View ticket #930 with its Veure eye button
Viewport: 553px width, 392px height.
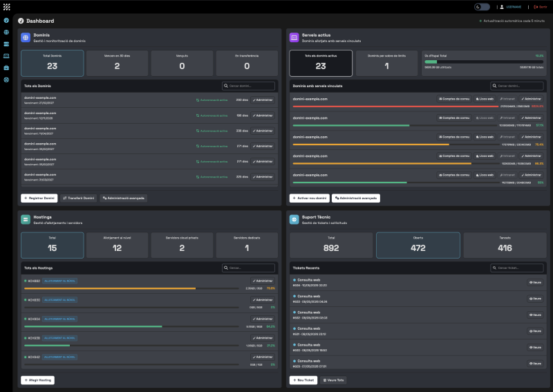(x=535, y=347)
